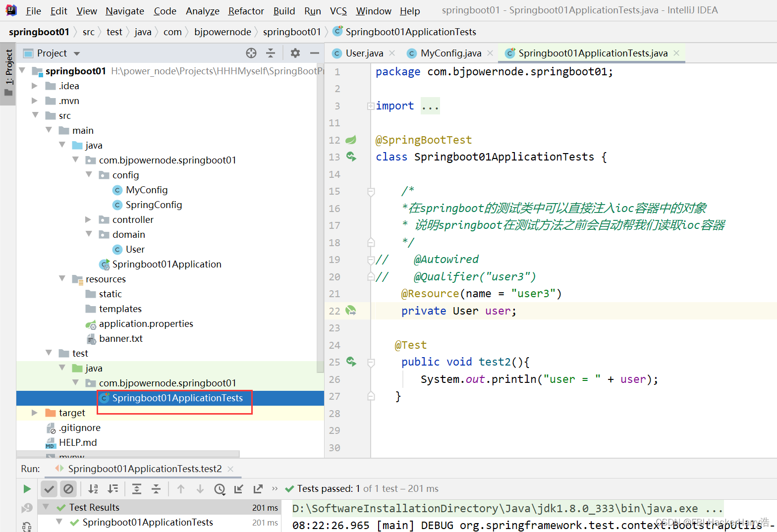777x532 pixels.
Task: Select banner.txt file
Action: point(121,339)
